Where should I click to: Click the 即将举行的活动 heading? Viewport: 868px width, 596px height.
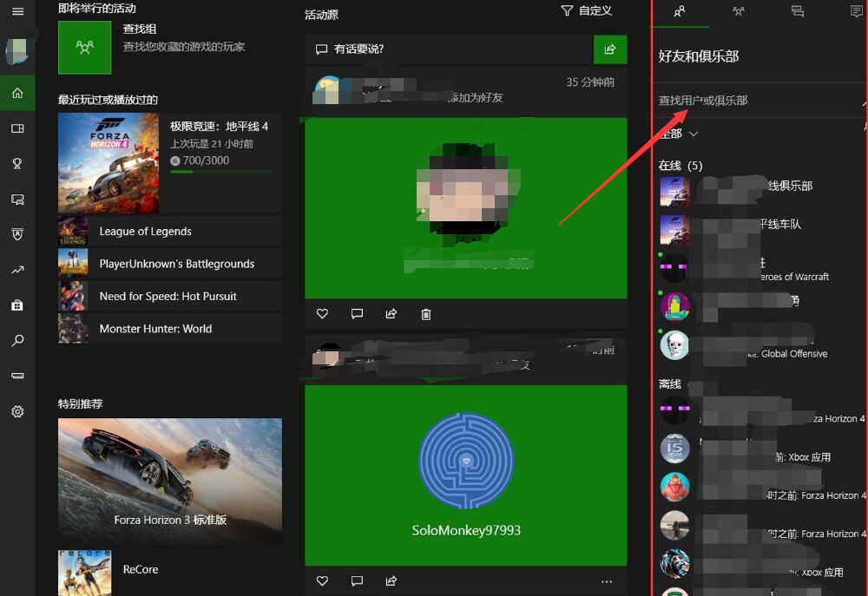(x=97, y=9)
